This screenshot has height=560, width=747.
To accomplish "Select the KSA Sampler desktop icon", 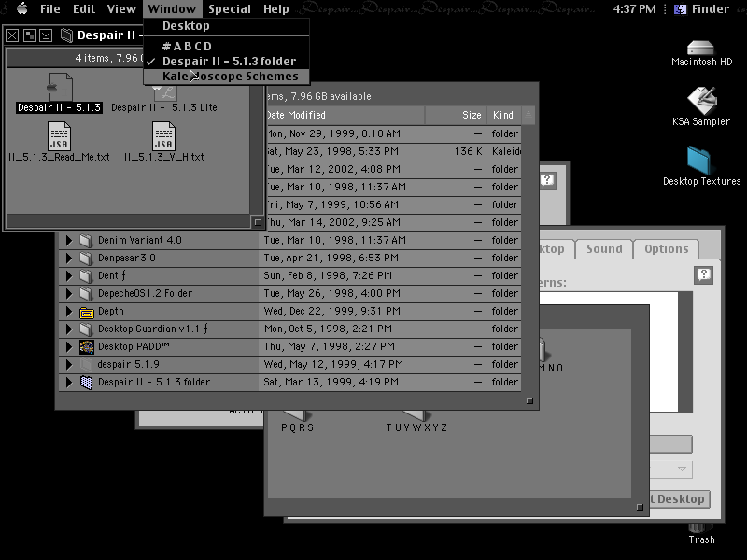I will click(x=702, y=101).
